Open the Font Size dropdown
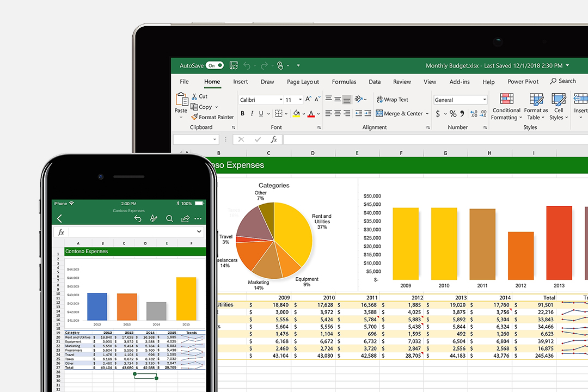The height and width of the screenshot is (392, 588). pos(300,99)
